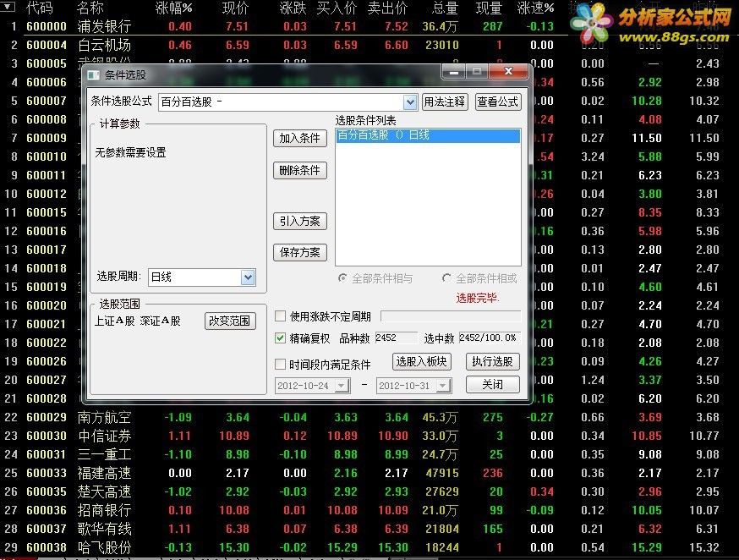Click the 引入方案 button
Screen dimensions: 739x560
[x=300, y=221]
